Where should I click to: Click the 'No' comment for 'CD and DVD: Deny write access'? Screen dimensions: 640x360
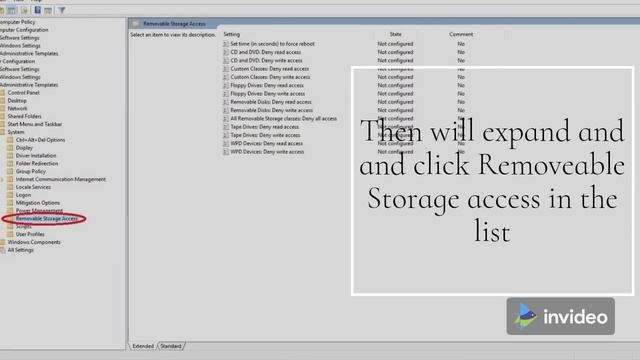461,60
